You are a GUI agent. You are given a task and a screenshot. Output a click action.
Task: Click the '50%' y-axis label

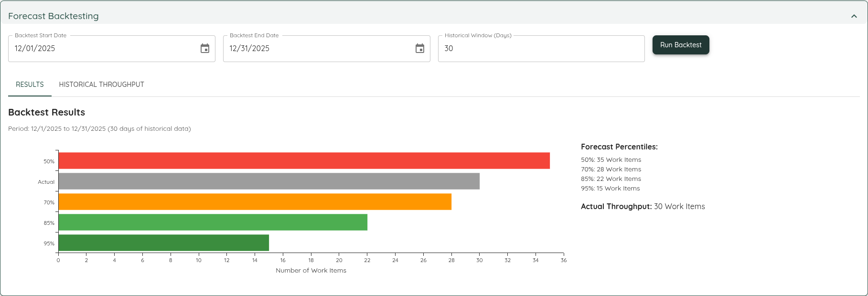tap(49, 161)
